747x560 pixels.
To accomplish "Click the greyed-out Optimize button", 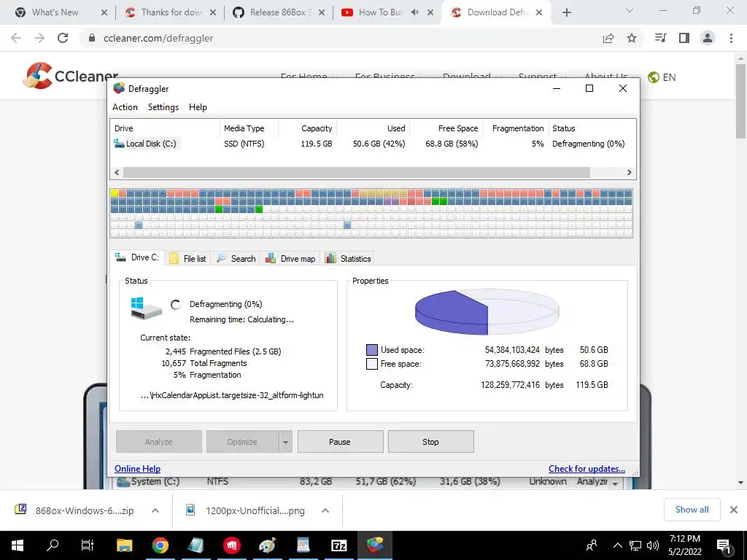I will coord(242,441).
